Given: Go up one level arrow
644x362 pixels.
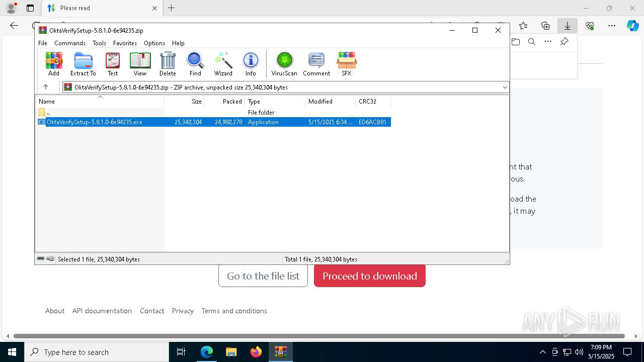Looking at the screenshot, I should [x=46, y=87].
